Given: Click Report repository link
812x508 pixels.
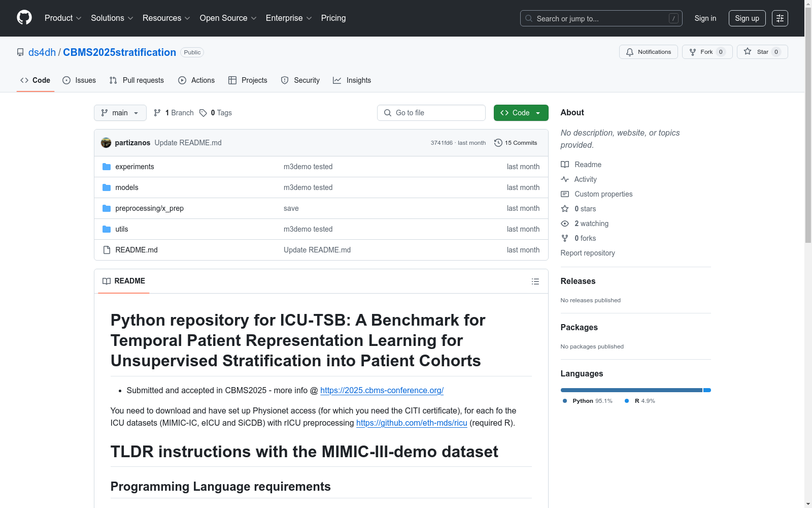Looking at the screenshot, I should point(588,253).
